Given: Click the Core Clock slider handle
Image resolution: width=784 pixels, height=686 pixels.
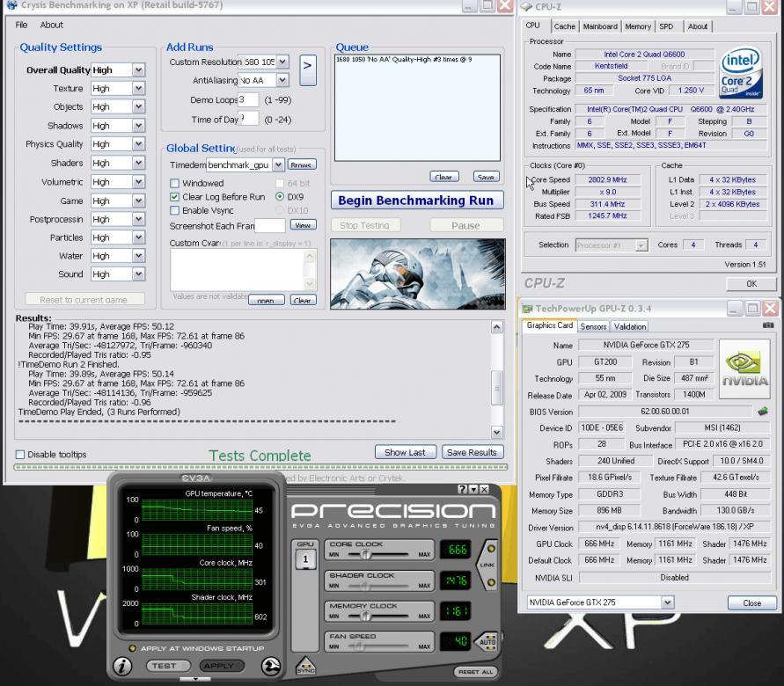Looking at the screenshot, I should (x=366, y=555).
